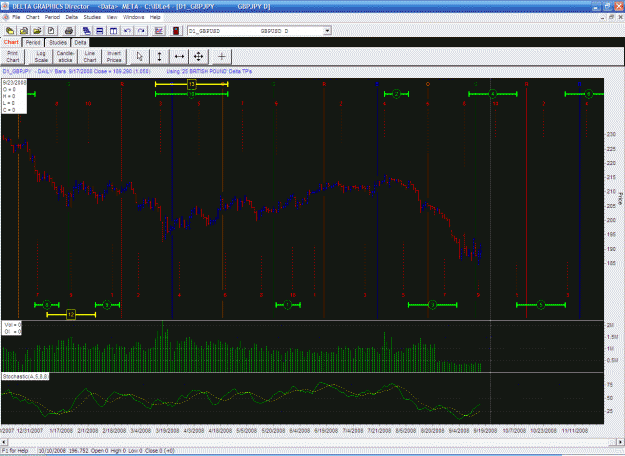This screenshot has height=456, width=625.
Task: Click the small chart-graph toolbar icon
Action: click(x=159, y=31)
